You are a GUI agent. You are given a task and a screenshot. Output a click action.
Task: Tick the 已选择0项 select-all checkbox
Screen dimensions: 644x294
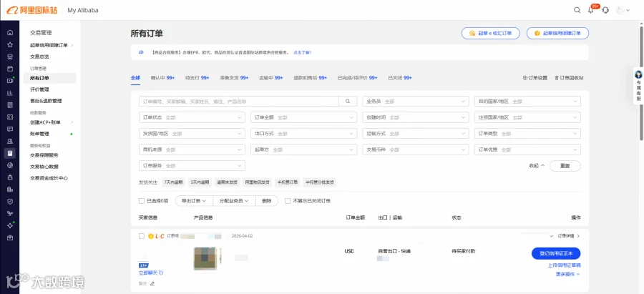coord(142,201)
